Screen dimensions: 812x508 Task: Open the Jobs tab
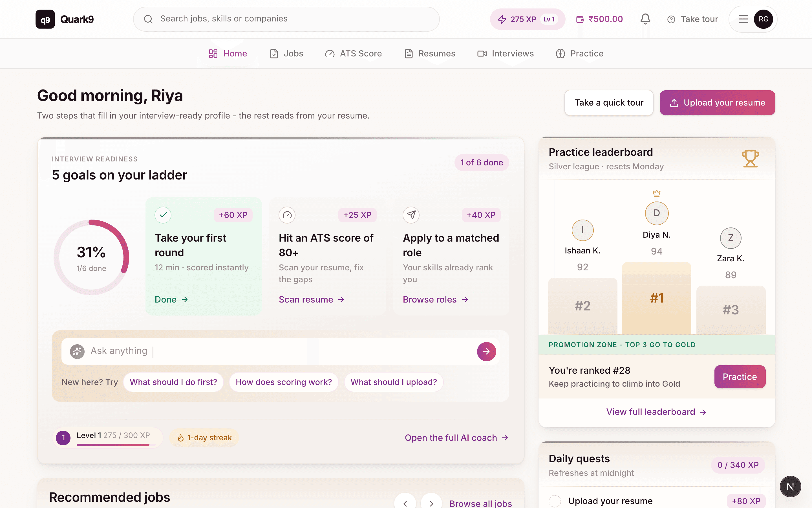[286, 54]
